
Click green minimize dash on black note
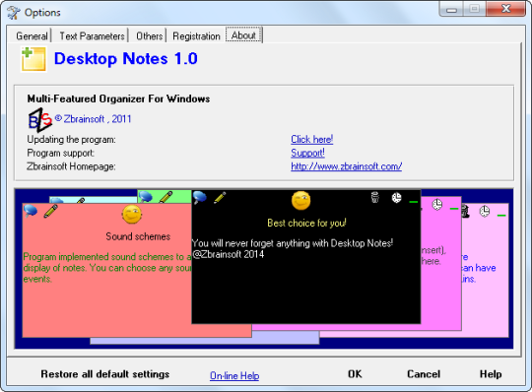coord(413,202)
